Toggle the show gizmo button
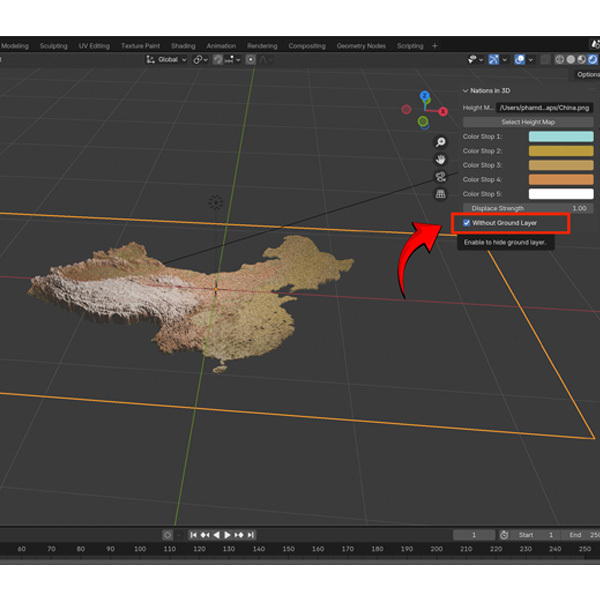 click(x=494, y=60)
